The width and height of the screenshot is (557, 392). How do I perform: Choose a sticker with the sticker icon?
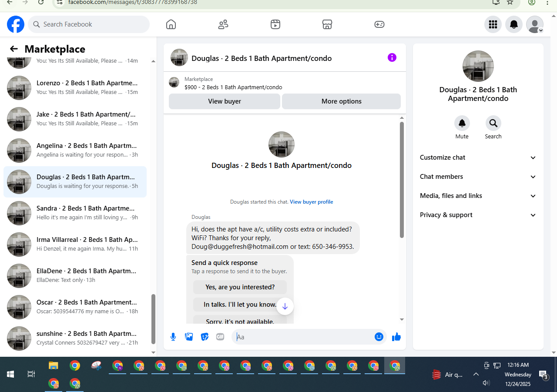point(205,337)
